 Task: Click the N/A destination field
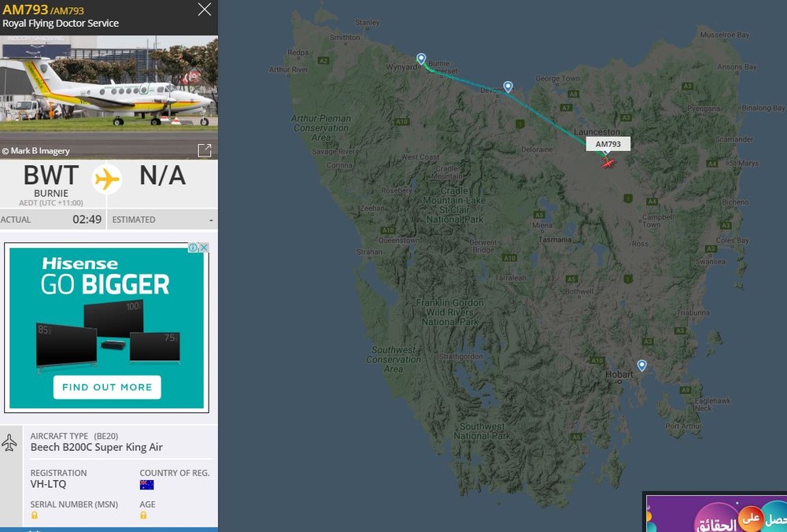tap(162, 176)
